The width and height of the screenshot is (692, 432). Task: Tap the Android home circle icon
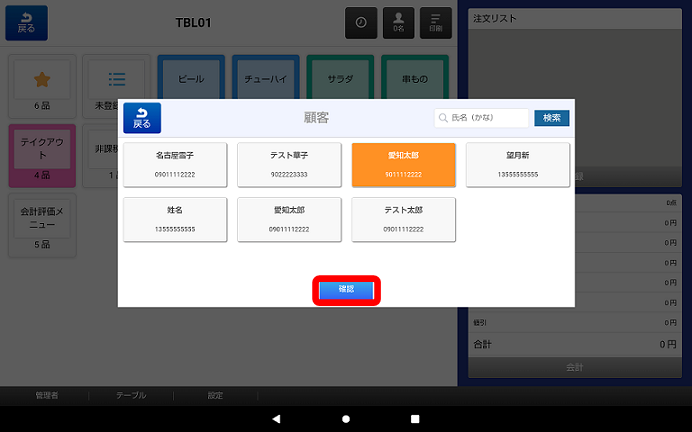pyautogui.click(x=346, y=419)
